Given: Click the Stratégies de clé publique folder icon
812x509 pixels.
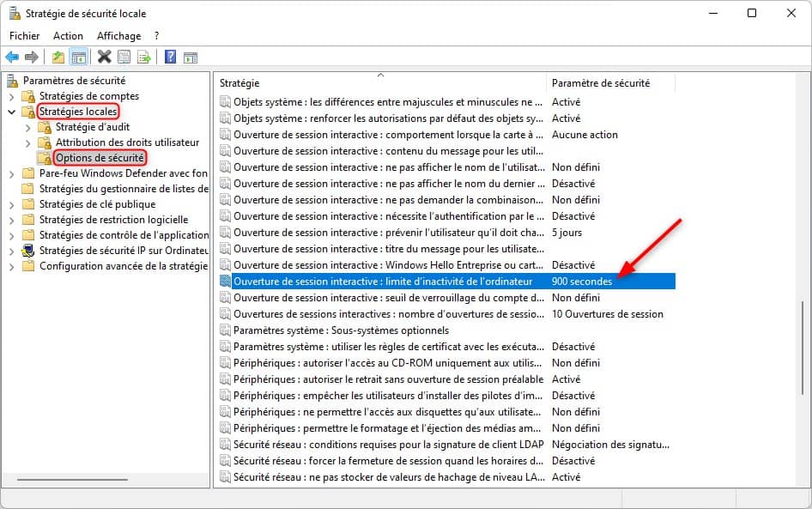Looking at the screenshot, I should [28, 204].
